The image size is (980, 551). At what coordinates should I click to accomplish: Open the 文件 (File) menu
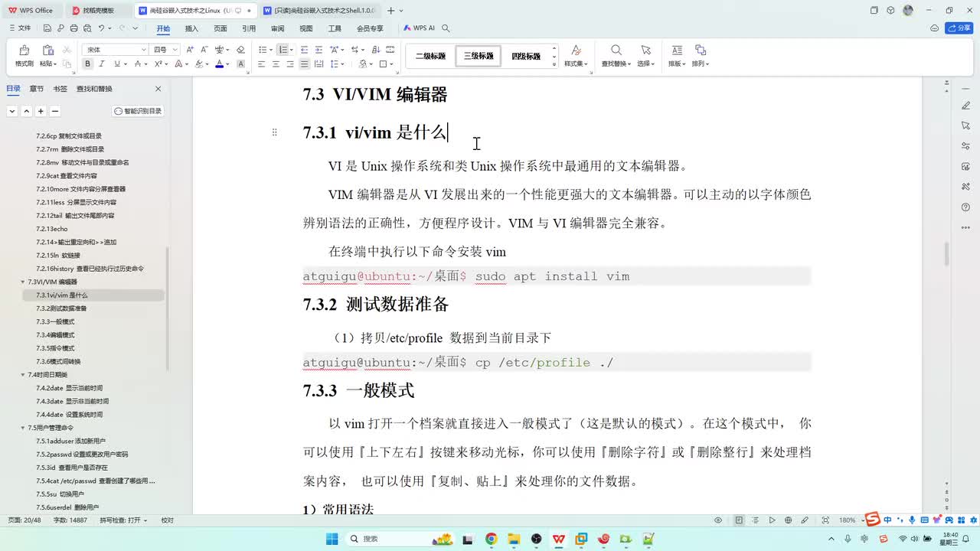coord(20,28)
